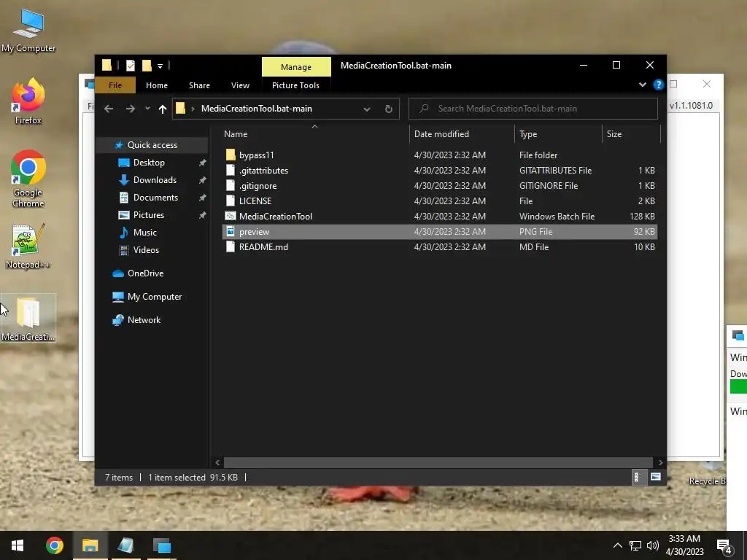The width and height of the screenshot is (747, 560).
Task: Click the New folder quick access toolbar icon
Action: pyautogui.click(x=147, y=65)
